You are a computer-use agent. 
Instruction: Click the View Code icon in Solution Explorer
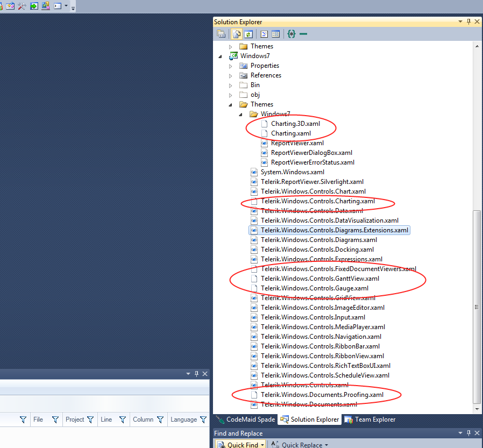[x=264, y=34]
